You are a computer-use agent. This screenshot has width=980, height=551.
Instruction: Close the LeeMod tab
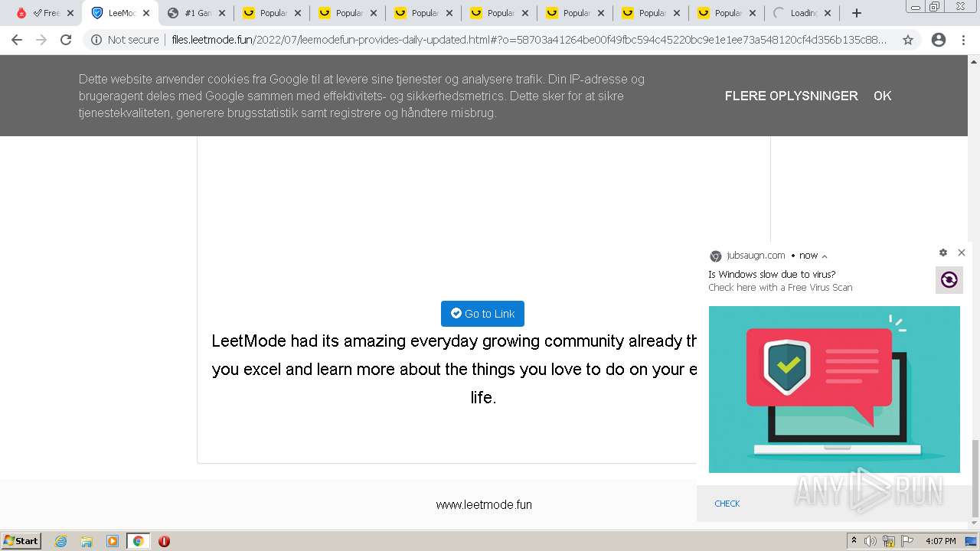(146, 13)
